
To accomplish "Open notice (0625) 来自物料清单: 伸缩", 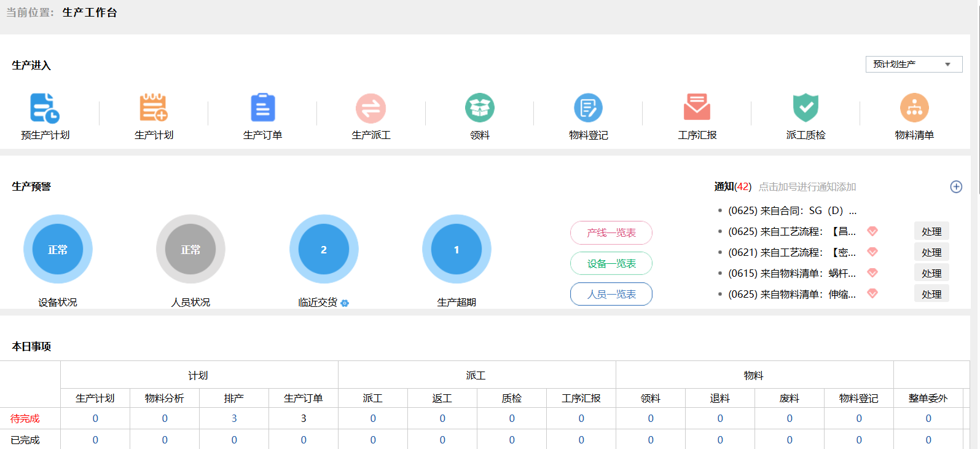I will (792, 294).
